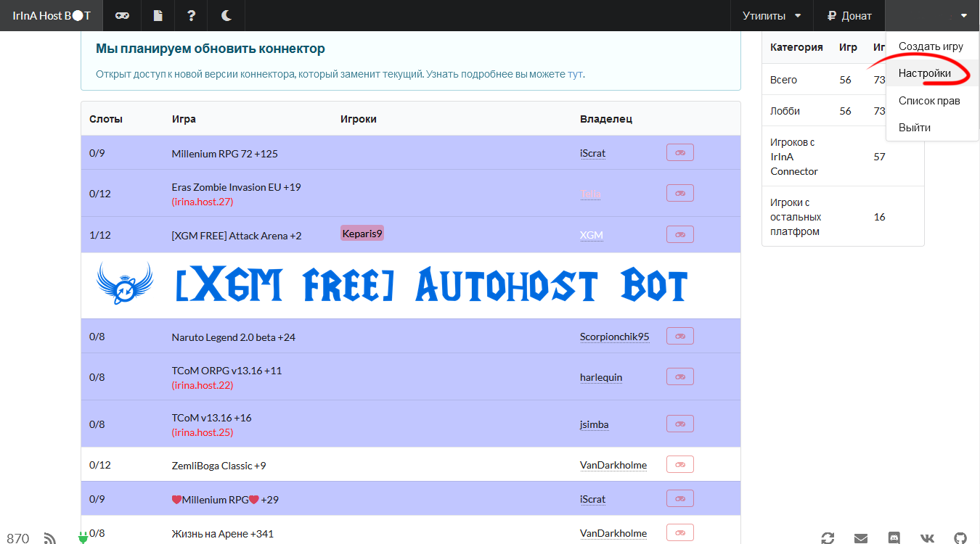
Task: Click the (irina.host.22) label
Action: (203, 385)
